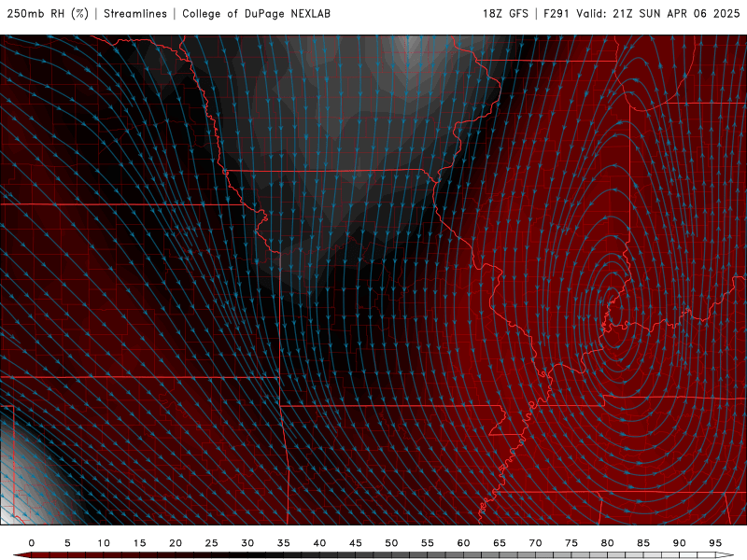Click "College of DuPage NEXLAB" text
Viewport: 747px width, 560px height.
[256, 14]
